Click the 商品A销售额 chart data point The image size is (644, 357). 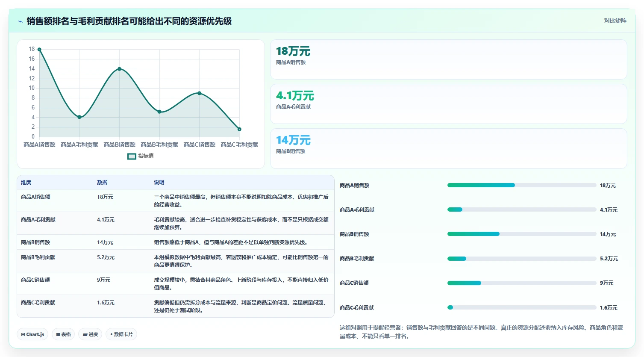click(x=39, y=50)
